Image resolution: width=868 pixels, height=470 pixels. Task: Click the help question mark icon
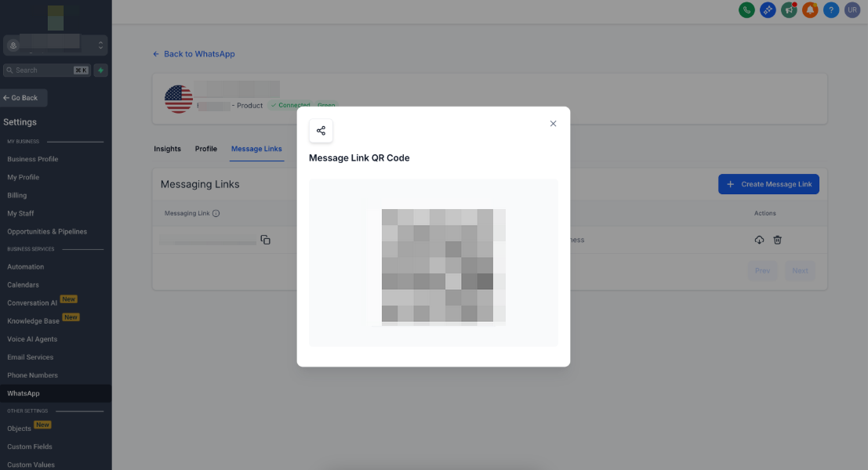pos(831,10)
